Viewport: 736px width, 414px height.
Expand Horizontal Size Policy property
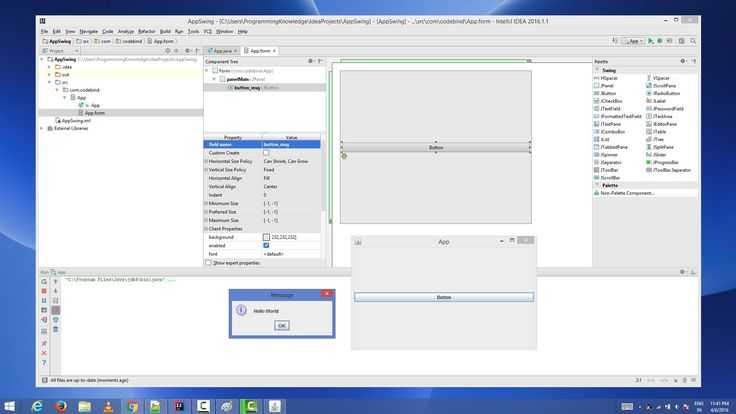[206, 161]
